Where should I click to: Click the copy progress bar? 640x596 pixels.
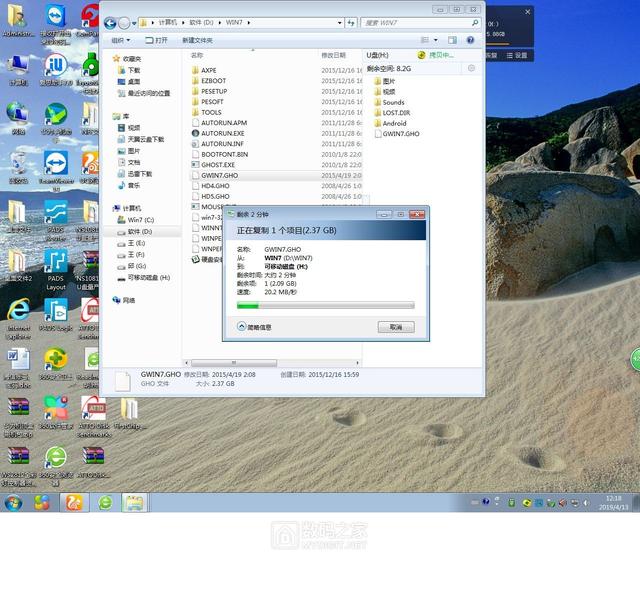tap(325, 306)
